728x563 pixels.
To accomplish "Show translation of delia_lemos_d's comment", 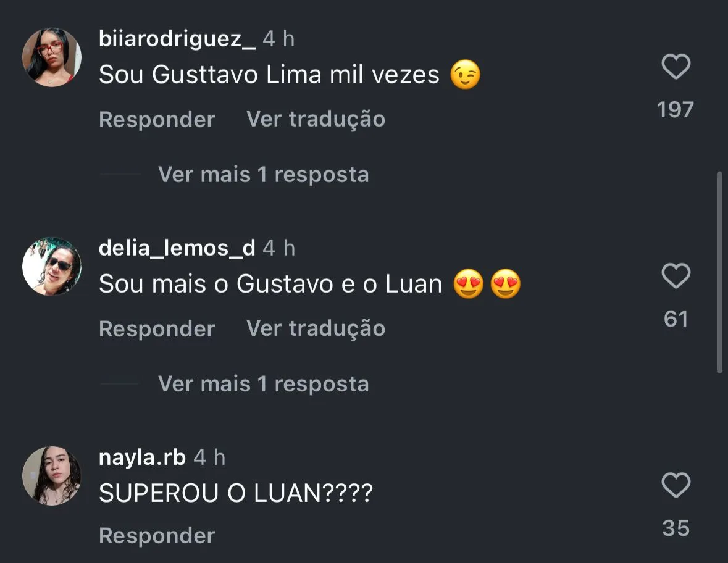I will tap(316, 328).
